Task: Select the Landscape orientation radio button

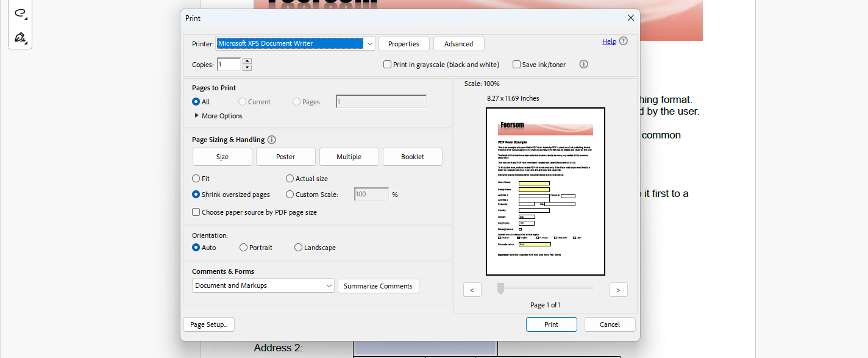Action: pyautogui.click(x=298, y=247)
